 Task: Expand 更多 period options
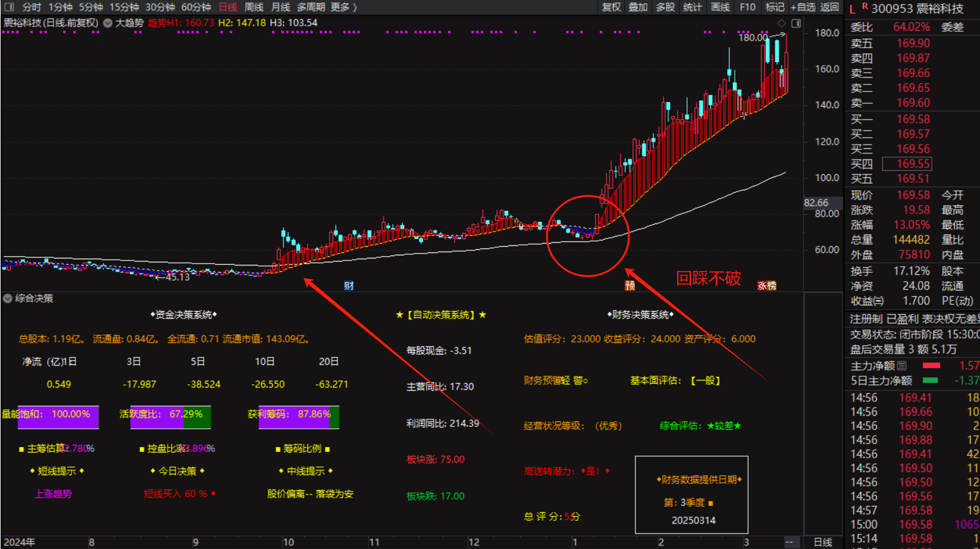[x=344, y=7]
